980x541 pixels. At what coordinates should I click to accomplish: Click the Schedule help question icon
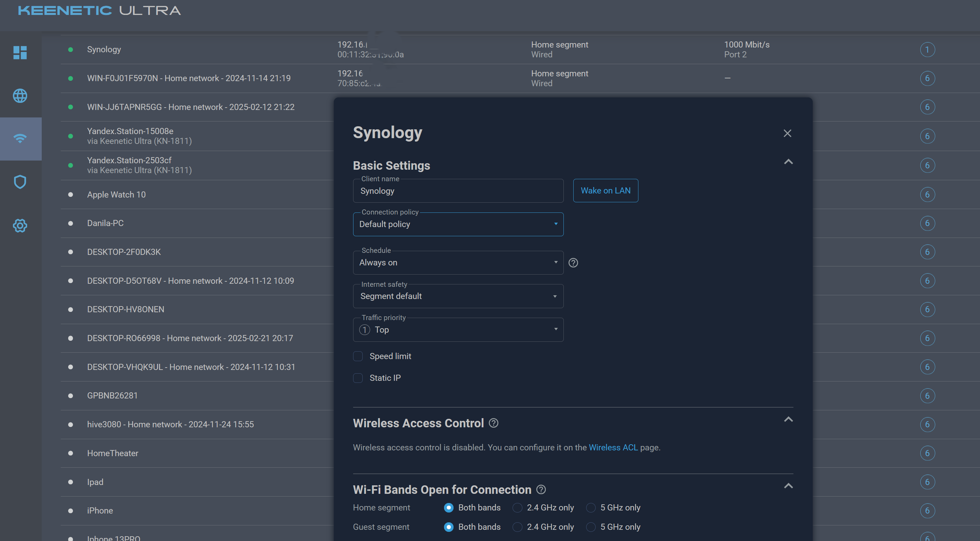click(573, 263)
